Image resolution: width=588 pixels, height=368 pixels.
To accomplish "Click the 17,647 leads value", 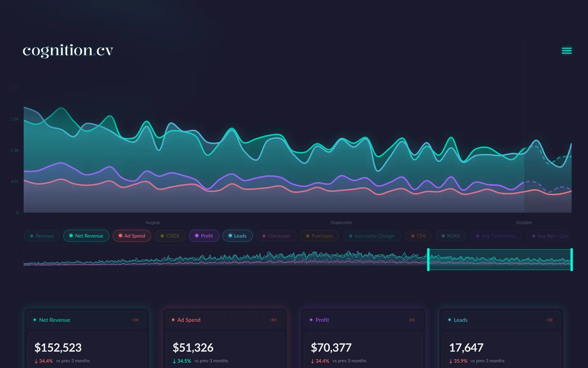I will click(x=466, y=348).
